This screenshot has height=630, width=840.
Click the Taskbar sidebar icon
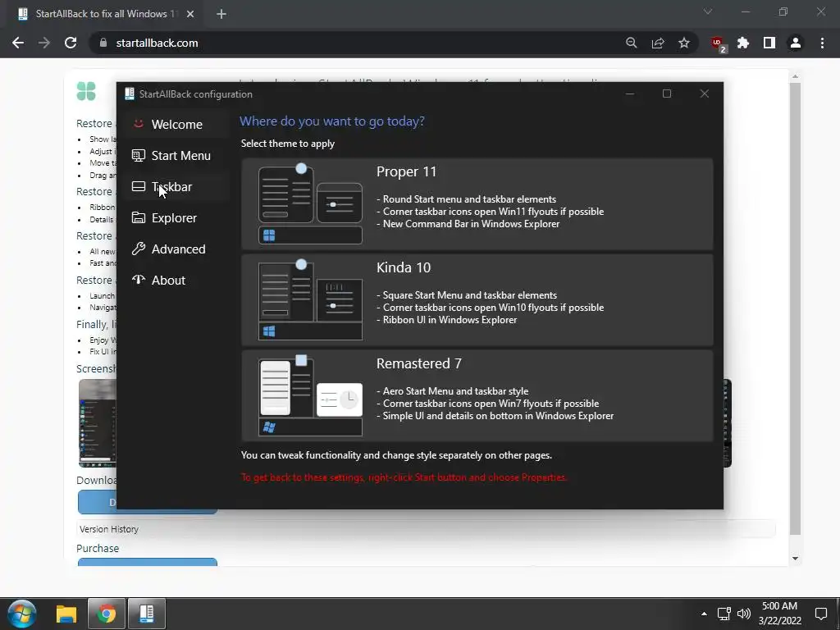tap(138, 186)
